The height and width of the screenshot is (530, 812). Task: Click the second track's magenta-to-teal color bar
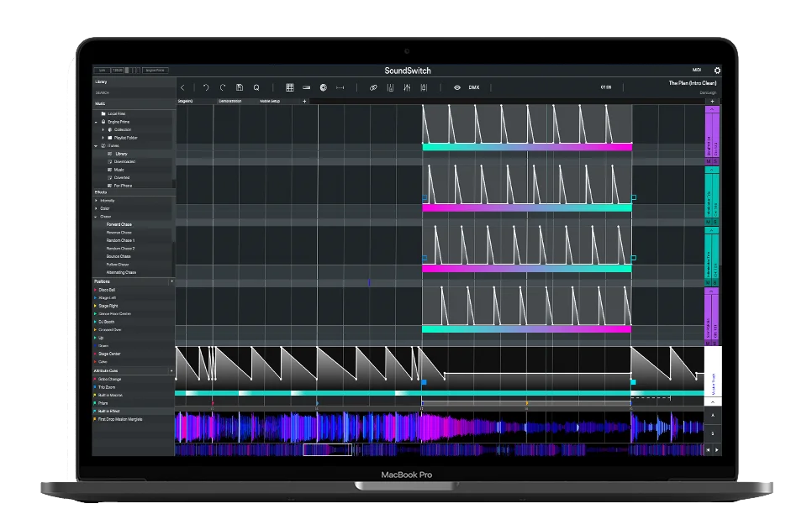[527, 208]
